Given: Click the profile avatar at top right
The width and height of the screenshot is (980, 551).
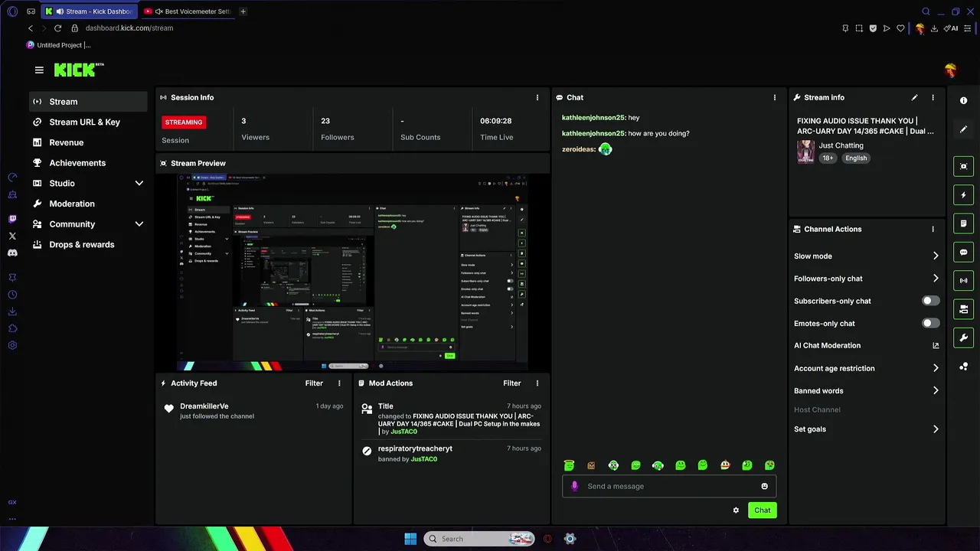Looking at the screenshot, I should [950, 70].
